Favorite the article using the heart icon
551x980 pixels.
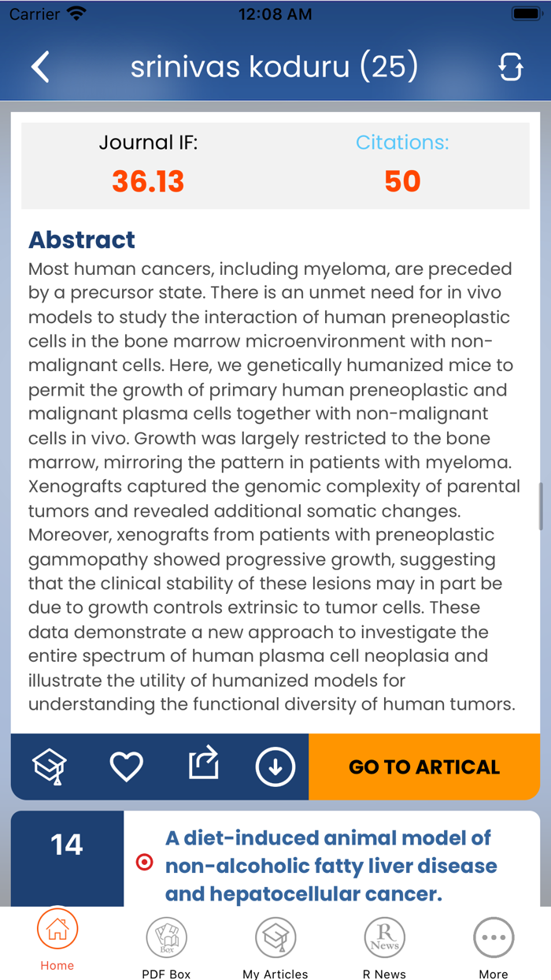(x=126, y=765)
